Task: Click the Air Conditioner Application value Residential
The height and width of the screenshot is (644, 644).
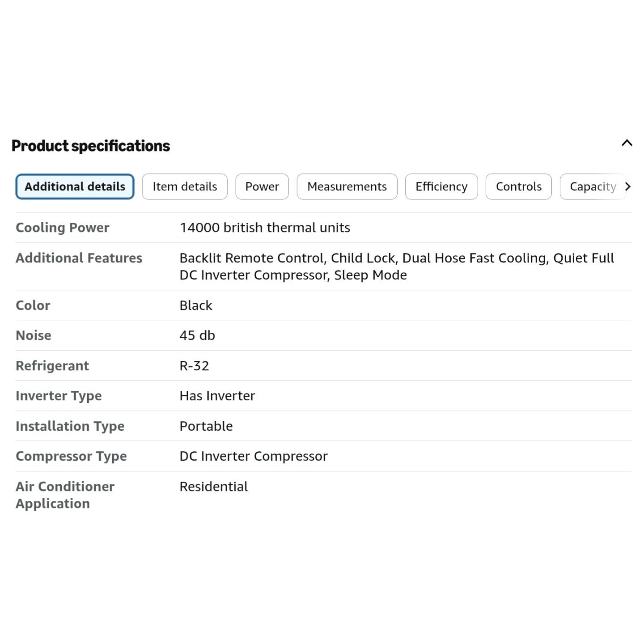Action: point(214,487)
